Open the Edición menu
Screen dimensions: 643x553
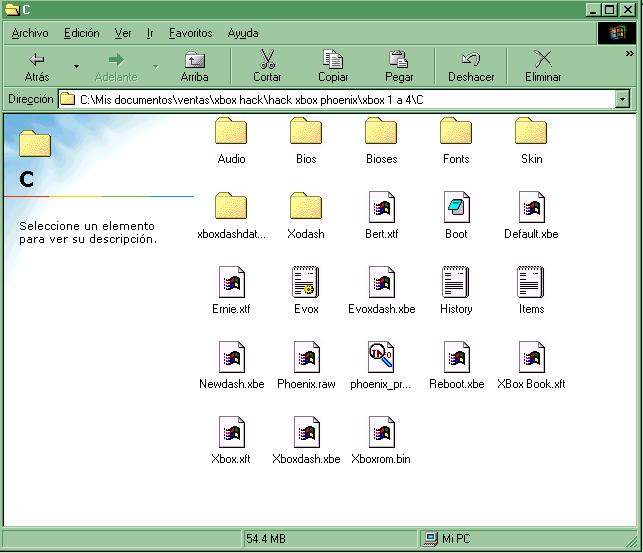82,33
